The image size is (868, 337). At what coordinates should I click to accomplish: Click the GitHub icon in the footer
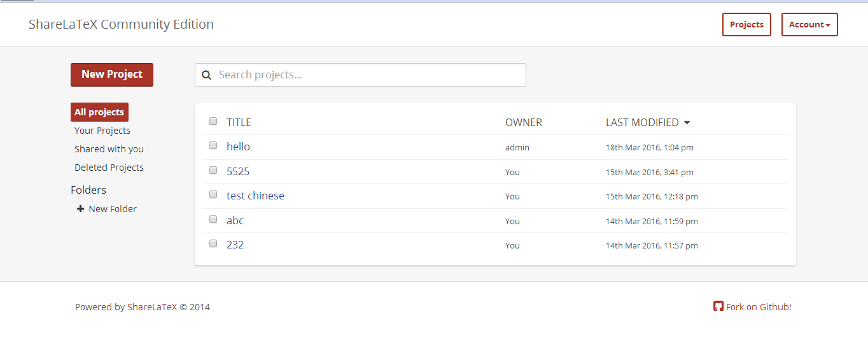pos(718,306)
